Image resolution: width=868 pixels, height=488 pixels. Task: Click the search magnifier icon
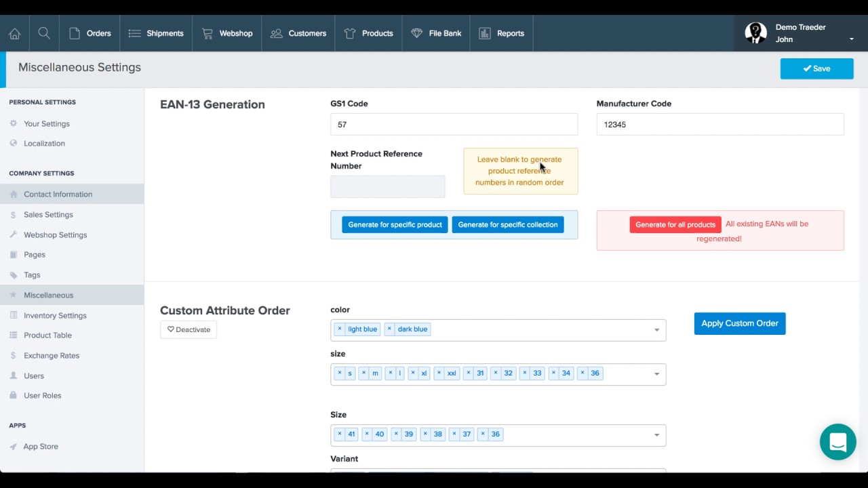tap(44, 33)
